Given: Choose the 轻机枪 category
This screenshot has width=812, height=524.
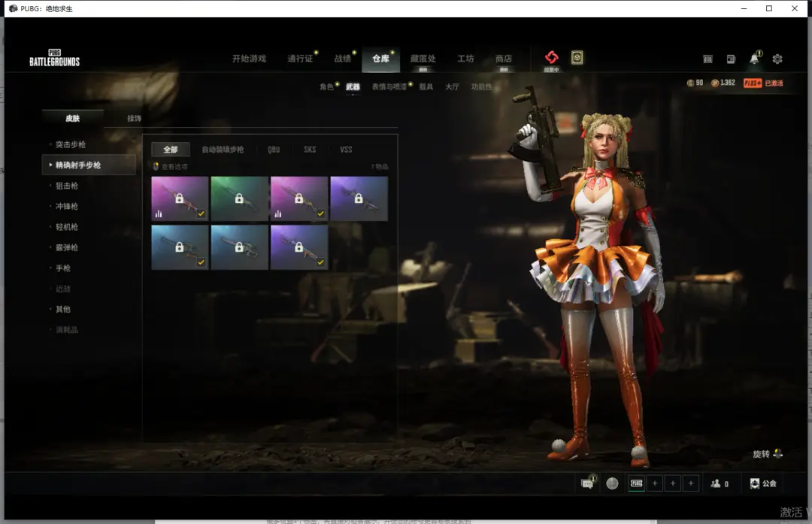Looking at the screenshot, I should click(67, 227).
